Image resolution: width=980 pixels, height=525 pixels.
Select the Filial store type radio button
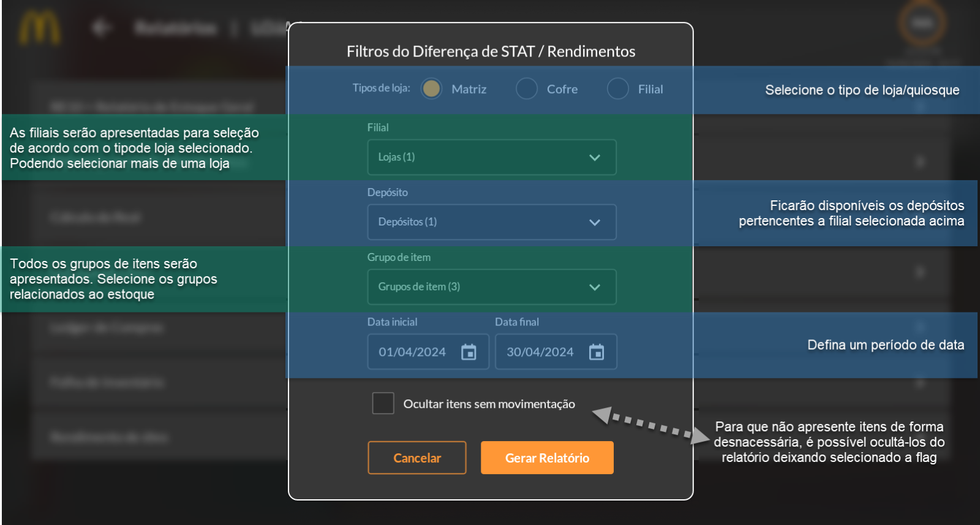(618, 89)
